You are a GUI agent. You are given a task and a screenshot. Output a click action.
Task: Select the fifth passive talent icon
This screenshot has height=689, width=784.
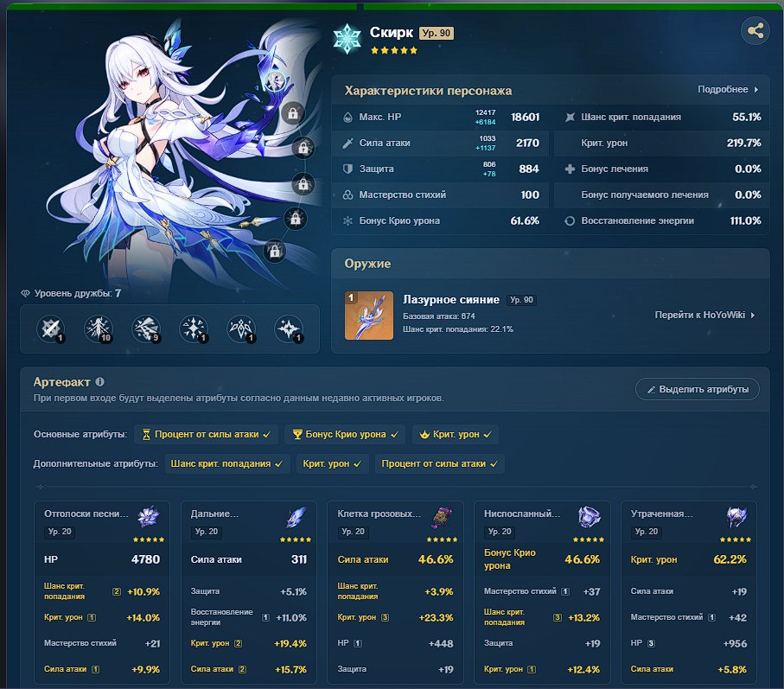pyautogui.click(x=241, y=329)
